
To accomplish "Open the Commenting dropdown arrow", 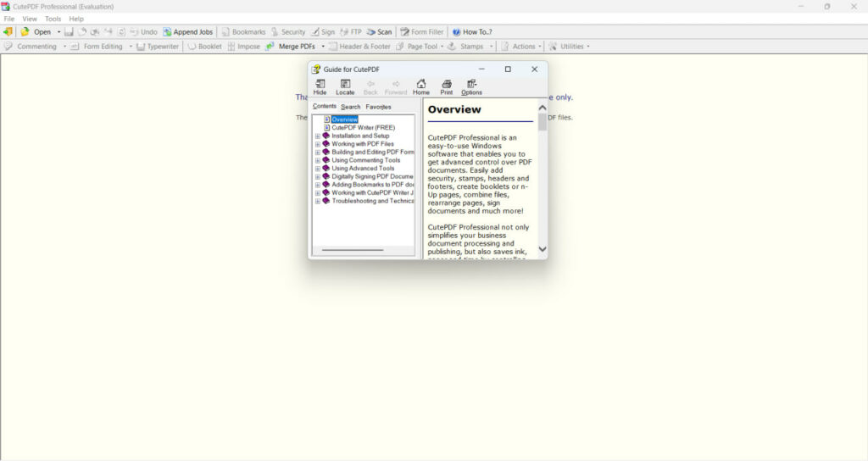I will pos(64,47).
